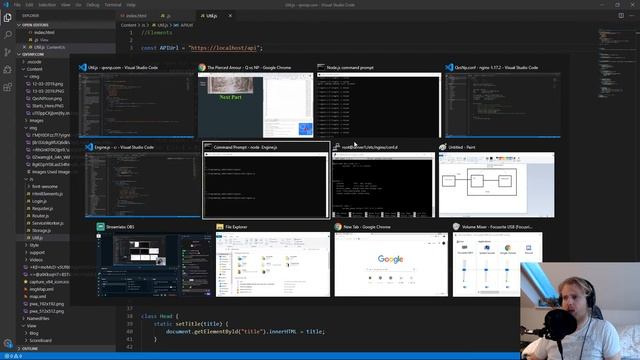Screen dimensions: 640x360
Task: Open the Explorer view in the activity bar
Action: pos(7,18)
